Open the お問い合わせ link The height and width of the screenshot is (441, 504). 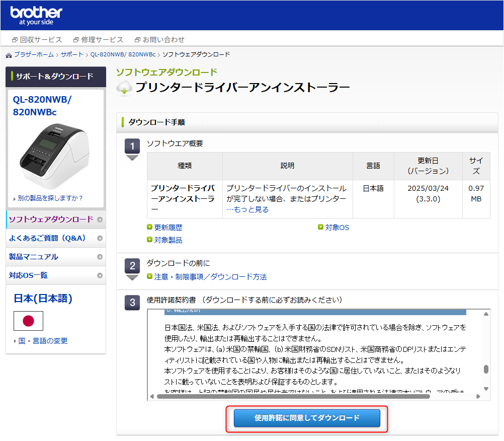(159, 40)
